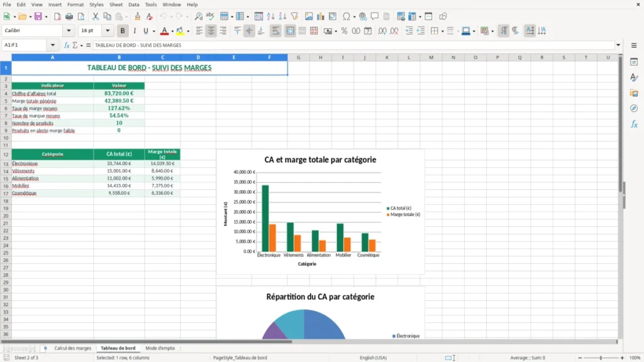Format cell as date
The image size is (644, 362).
coord(368,31)
